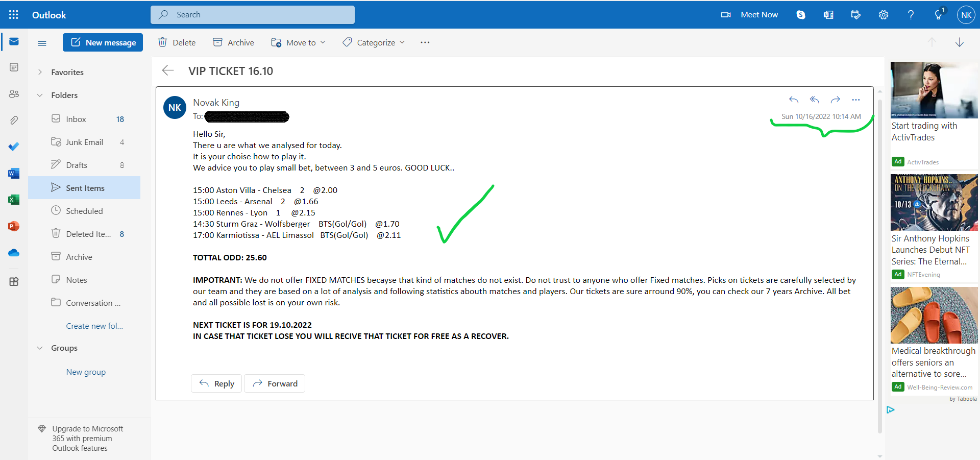Open the Help question mark
Image resolution: width=980 pixels, height=460 pixels.
point(911,15)
